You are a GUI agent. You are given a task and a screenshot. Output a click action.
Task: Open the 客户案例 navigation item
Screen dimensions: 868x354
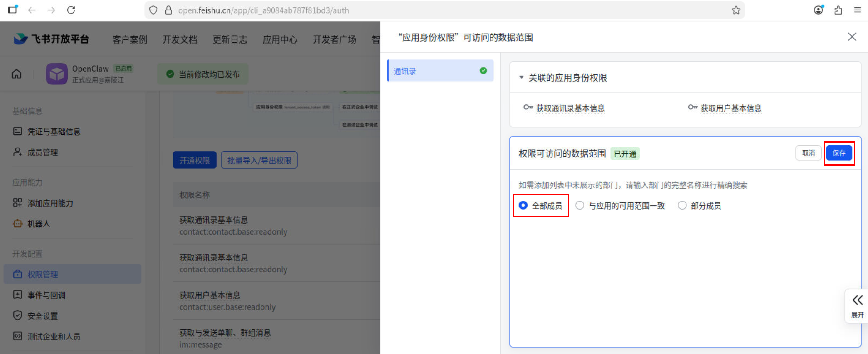click(130, 39)
